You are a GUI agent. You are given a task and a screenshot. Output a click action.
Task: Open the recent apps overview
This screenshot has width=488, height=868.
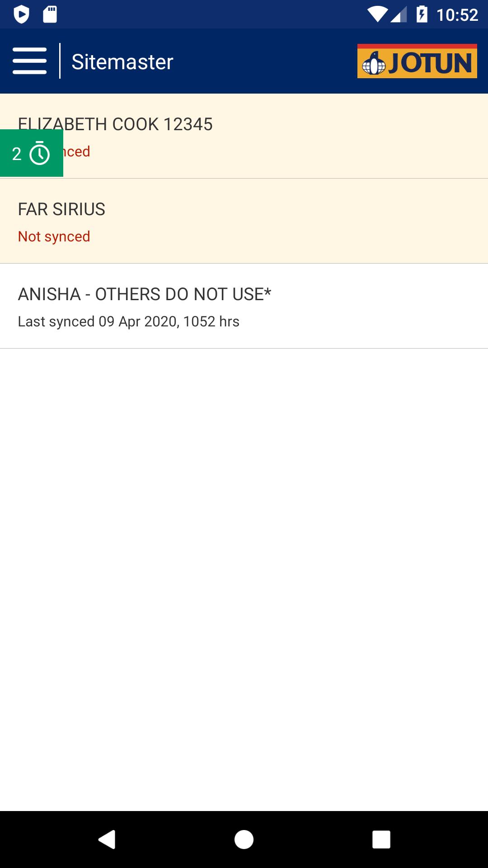(381, 840)
